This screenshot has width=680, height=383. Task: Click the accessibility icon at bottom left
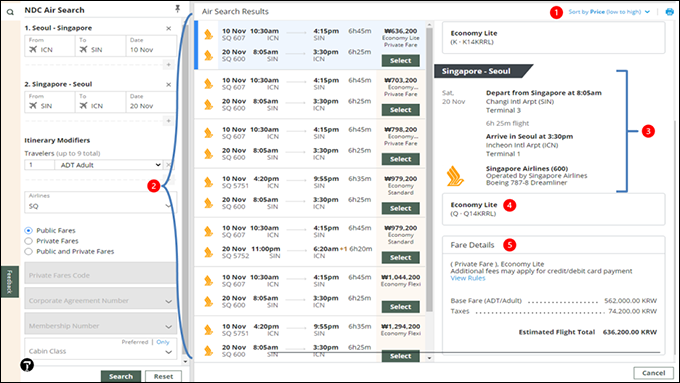click(x=27, y=365)
